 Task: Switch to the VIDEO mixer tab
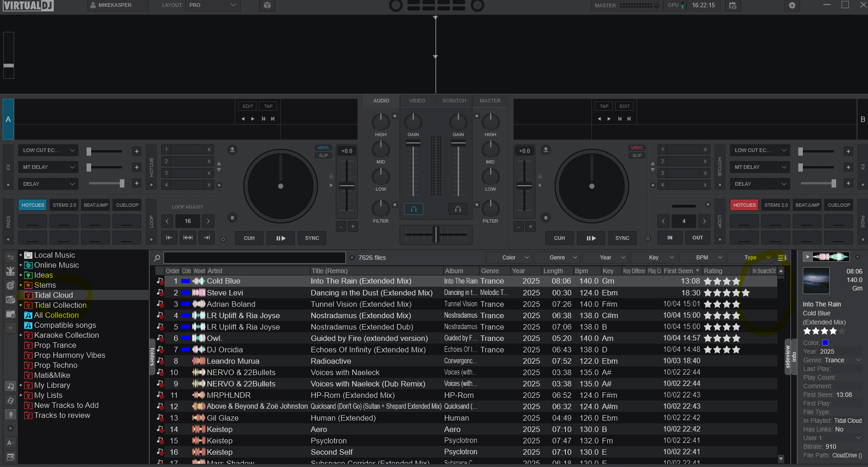tap(417, 101)
